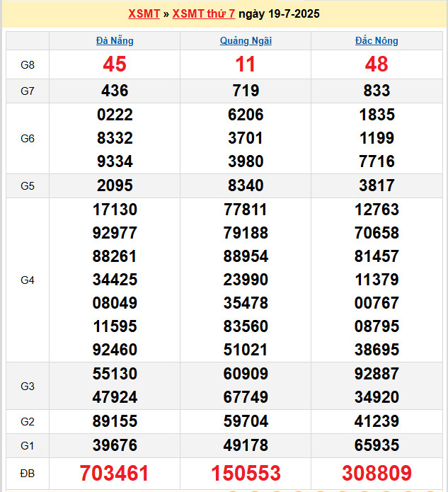Screen dimensions: 448x492
Task: Click G4 number 12763
Action: pos(377,210)
